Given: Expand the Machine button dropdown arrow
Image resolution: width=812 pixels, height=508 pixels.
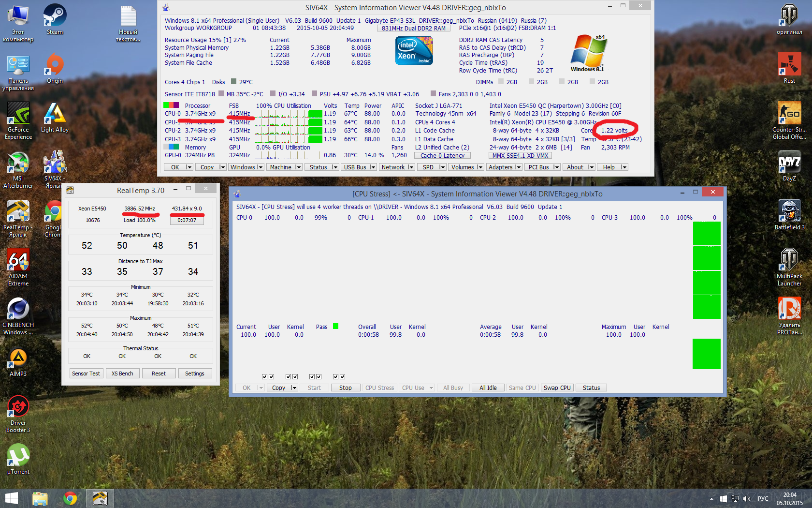Looking at the screenshot, I should [x=298, y=167].
